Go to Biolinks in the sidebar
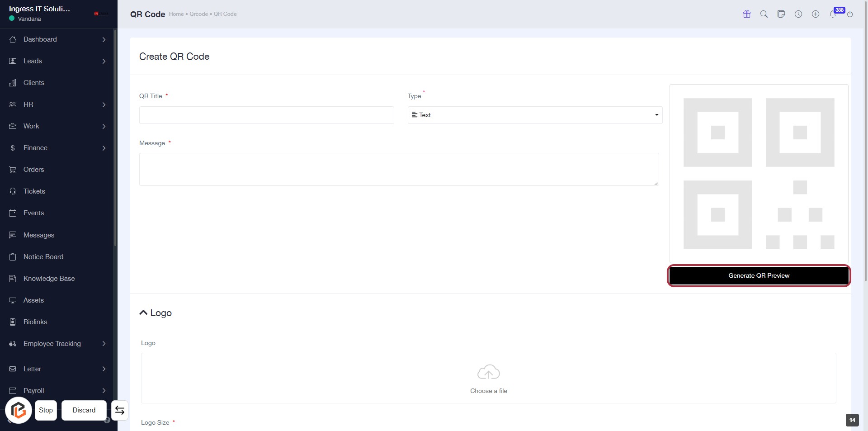The image size is (868, 431). coord(35,322)
